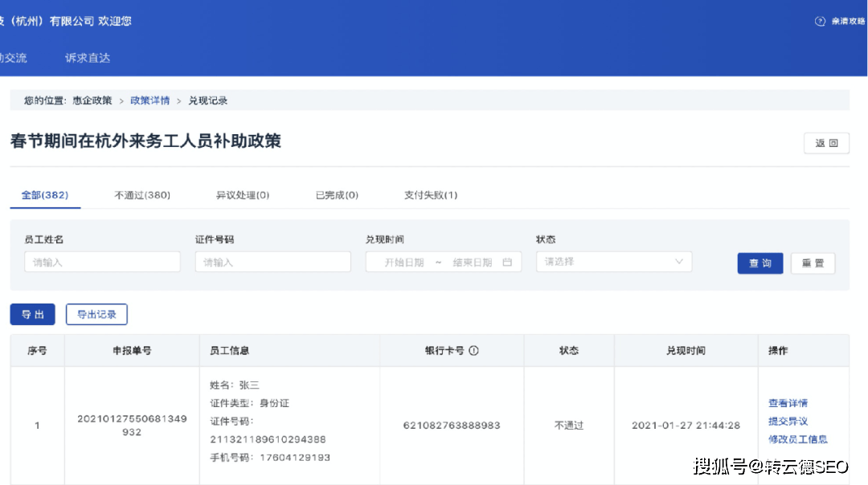Pick the 结束日期 end date
This screenshot has height=485, width=868.
(x=473, y=262)
